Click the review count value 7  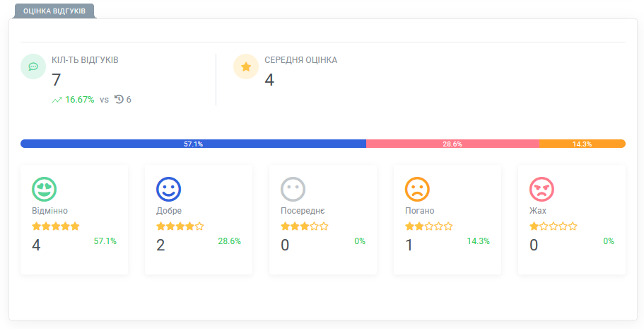click(57, 80)
